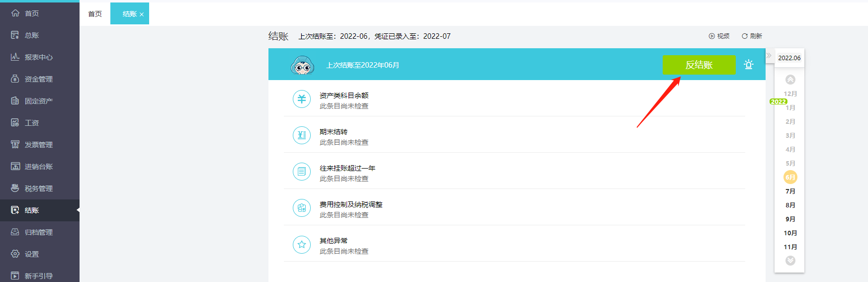Select 5月 on the month timeline
The width and height of the screenshot is (868, 282).
[x=790, y=164]
